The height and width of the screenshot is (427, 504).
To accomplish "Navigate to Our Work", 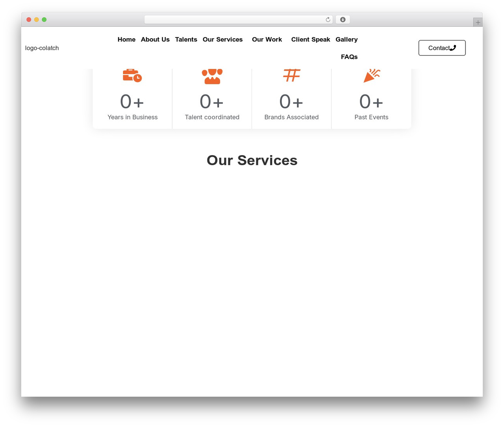I will 267,39.
